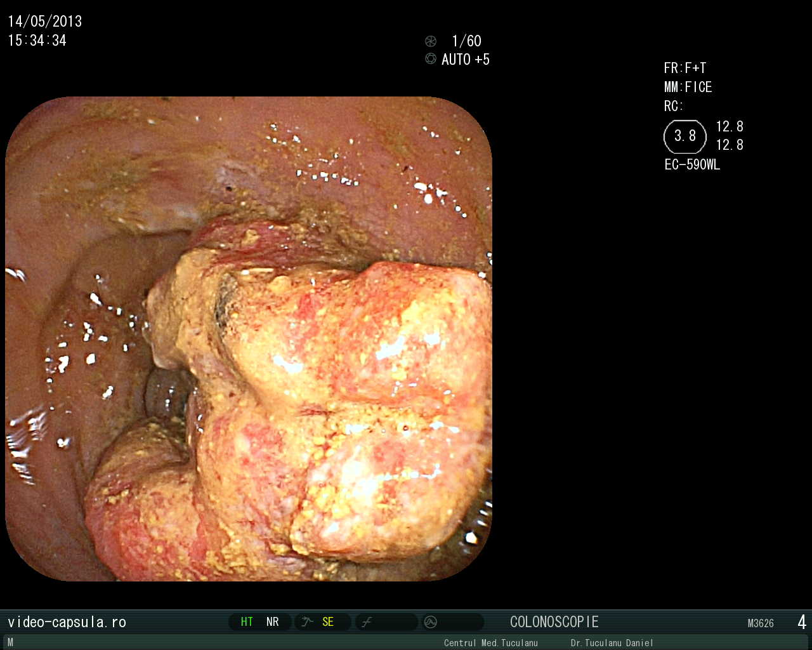Click the 3.8 channel diameter octagon
This screenshot has height=650, width=812.
[x=684, y=136]
